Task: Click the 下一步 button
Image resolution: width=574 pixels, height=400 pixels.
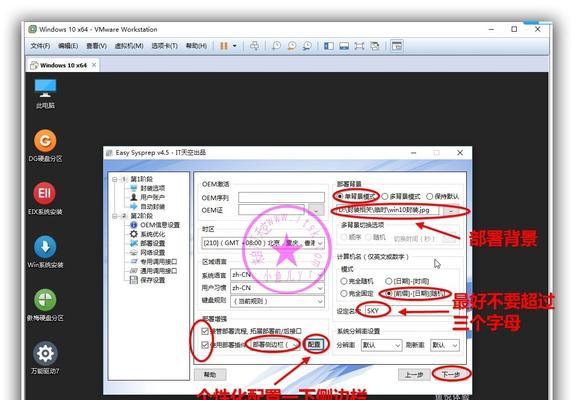Action: pos(450,374)
